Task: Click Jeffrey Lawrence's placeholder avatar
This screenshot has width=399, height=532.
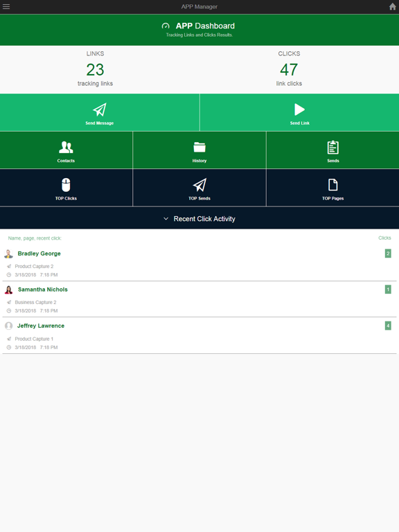Action: tap(9, 326)
